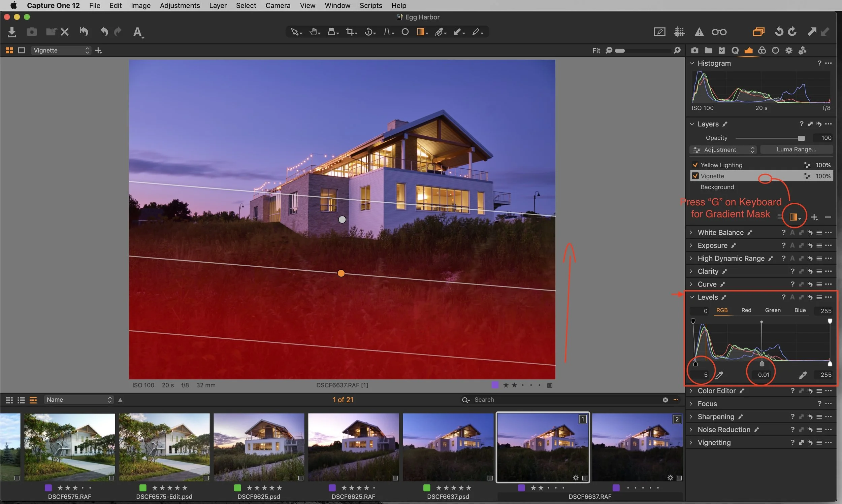842x504 pixels.
Task: Expand the White Balance panel
Action: click(691, 233)
